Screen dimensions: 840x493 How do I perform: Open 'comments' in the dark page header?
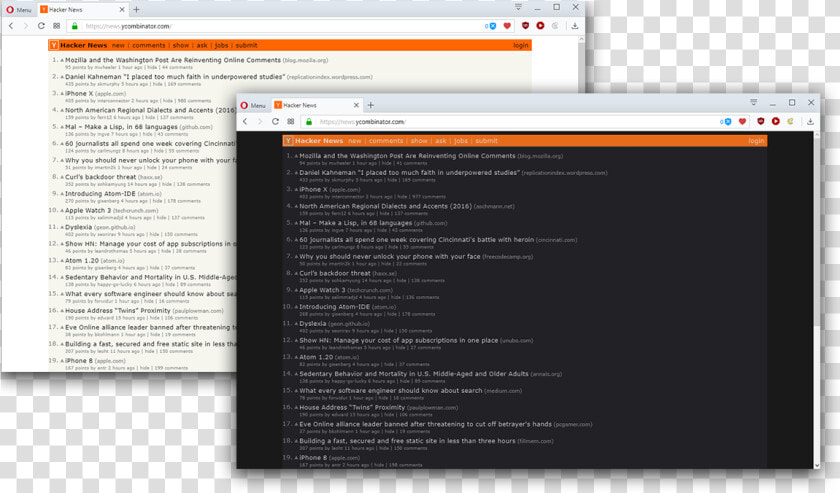386,141
